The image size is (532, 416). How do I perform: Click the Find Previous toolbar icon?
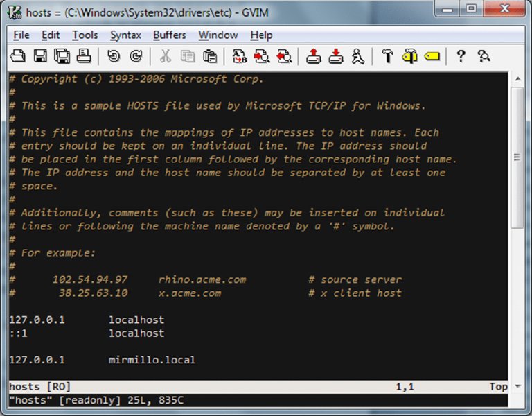click(x=284, y=56)
